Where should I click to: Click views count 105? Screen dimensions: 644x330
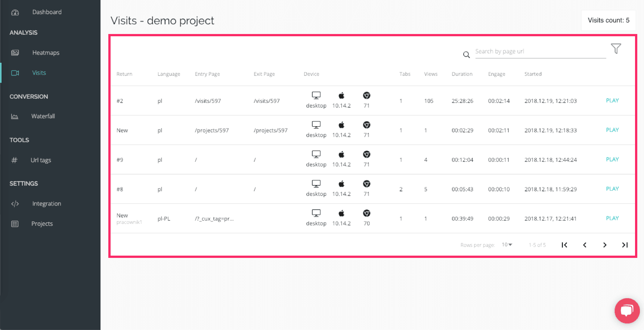coord(429,101)
